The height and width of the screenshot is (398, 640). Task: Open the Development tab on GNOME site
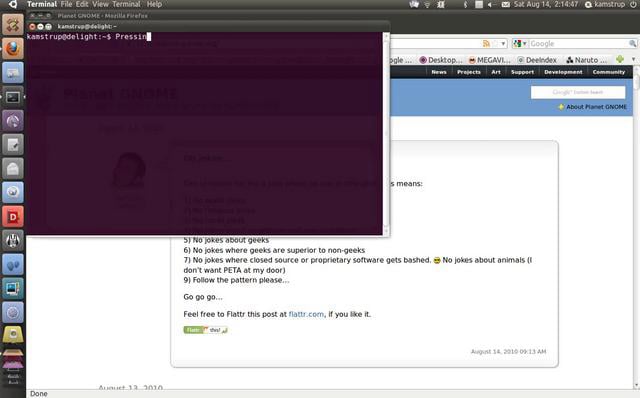[x=563, y=72]
